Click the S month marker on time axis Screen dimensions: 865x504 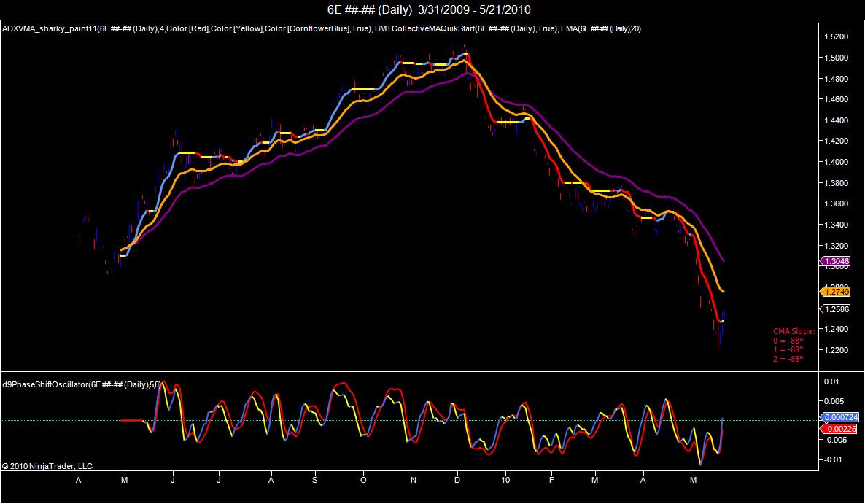tap(314, 480)
